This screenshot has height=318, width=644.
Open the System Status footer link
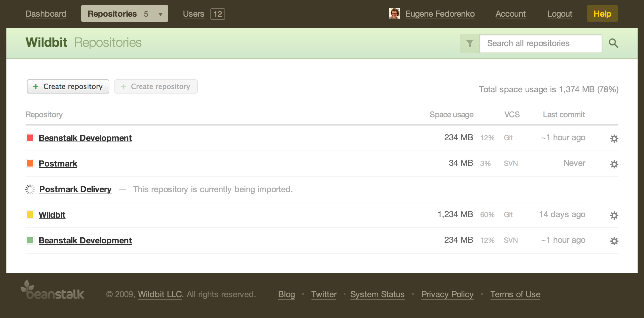tap(377, 294)
